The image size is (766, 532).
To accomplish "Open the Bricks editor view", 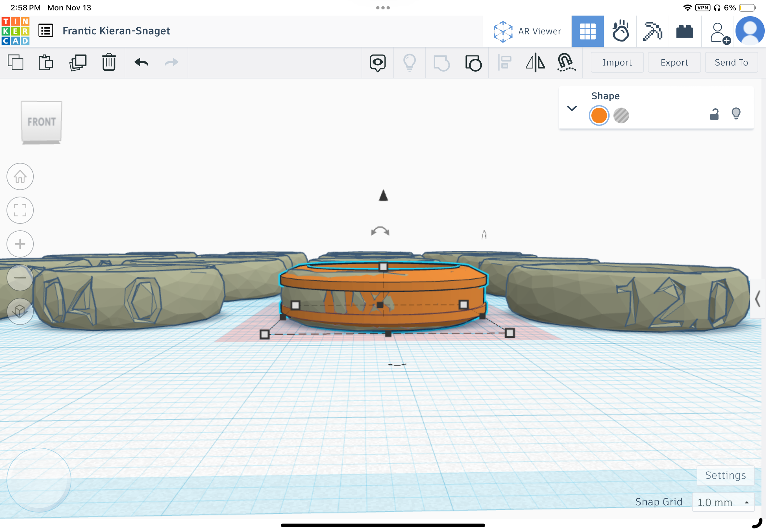I will (685, 31).
